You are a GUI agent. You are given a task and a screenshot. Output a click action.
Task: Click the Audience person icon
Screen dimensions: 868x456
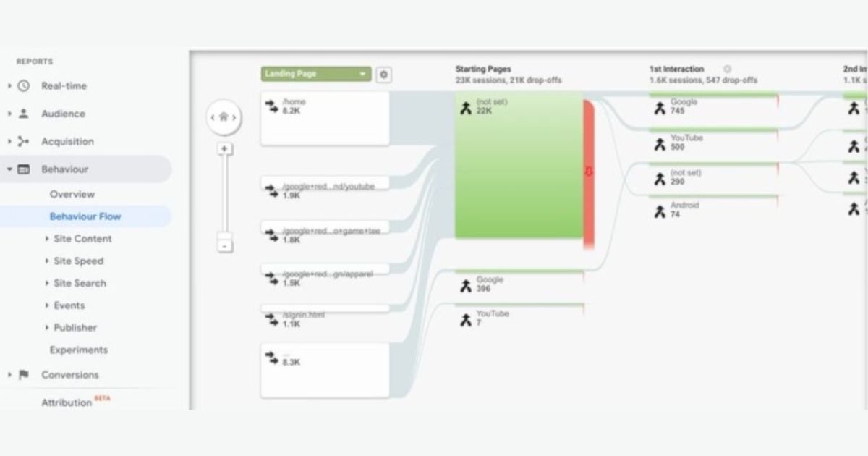[24, 114]
